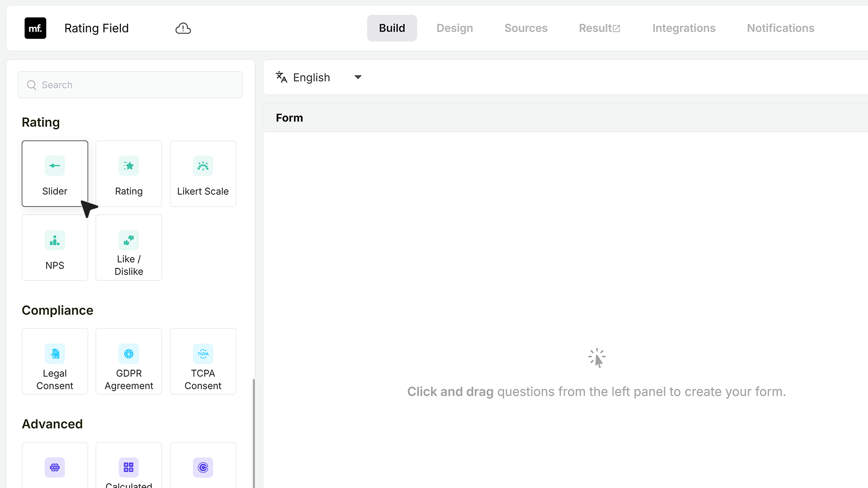This screenshot has width=868, height=488.
Task: Open the Notifications tab
Action: [x=780, y=28]
